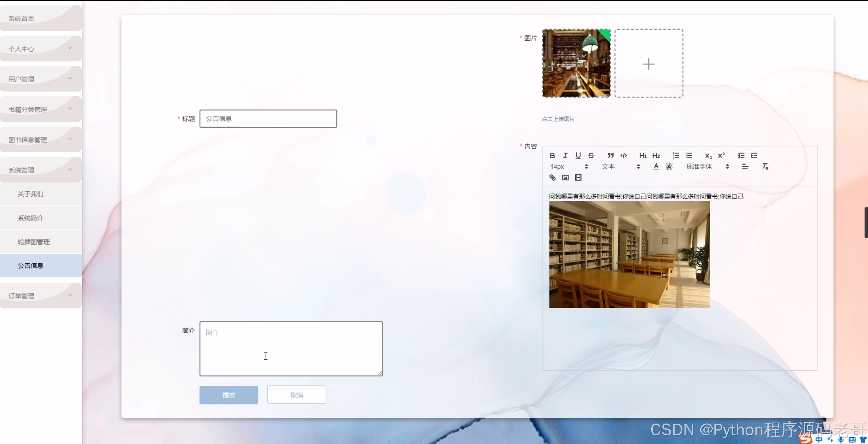Click the blockquote icon
868x444 pixels.
click(610, 155)
